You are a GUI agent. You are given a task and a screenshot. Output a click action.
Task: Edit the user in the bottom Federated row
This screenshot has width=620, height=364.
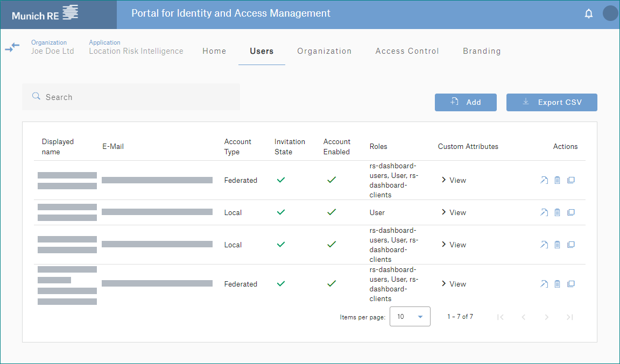pos(544,284)
